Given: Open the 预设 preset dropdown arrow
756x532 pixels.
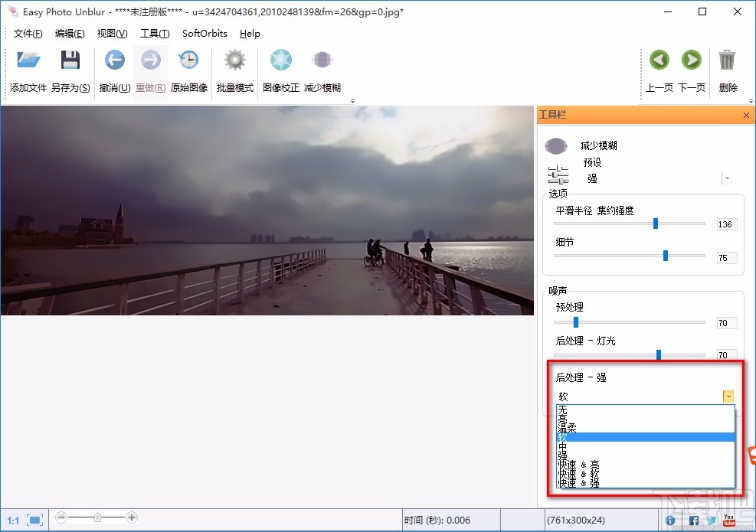Looking at the screenshot, I should click(x=727, y=178).
